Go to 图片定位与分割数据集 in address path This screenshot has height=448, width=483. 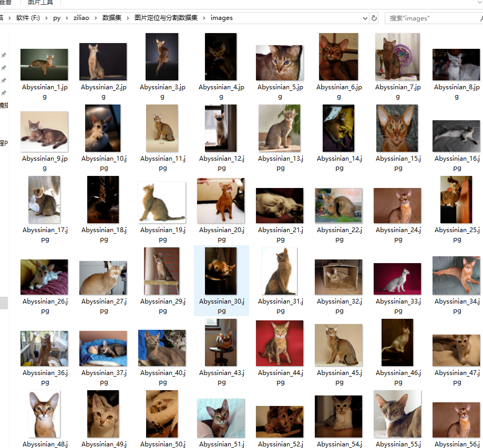coord(166,18)
